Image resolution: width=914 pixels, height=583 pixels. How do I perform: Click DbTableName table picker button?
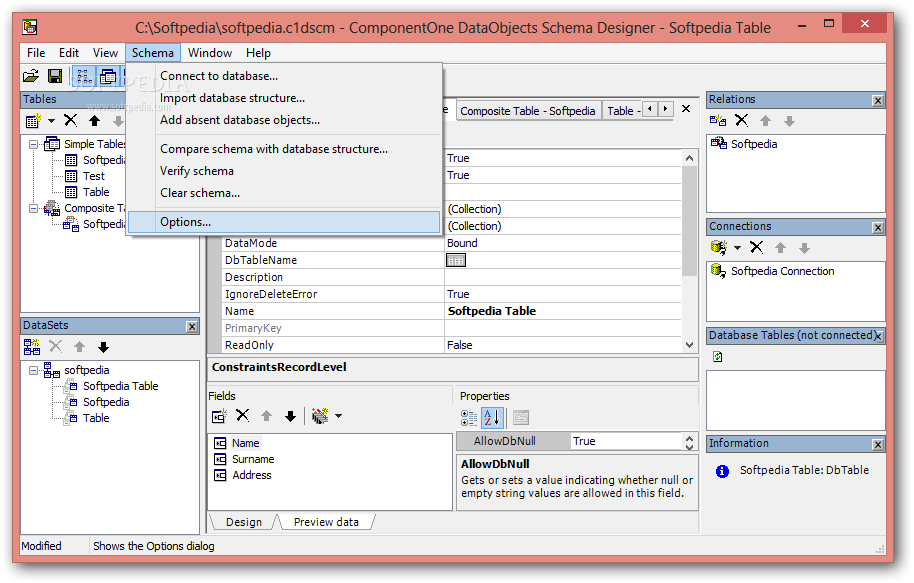456,260
